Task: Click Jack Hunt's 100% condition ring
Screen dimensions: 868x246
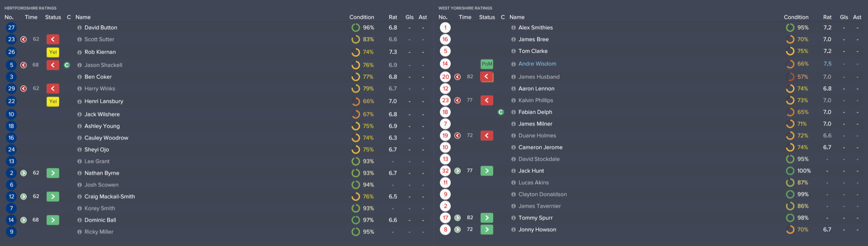Action: 790,171
